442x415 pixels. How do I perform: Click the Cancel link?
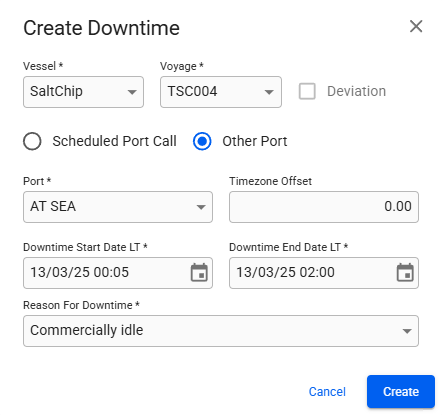pos(327,392)
